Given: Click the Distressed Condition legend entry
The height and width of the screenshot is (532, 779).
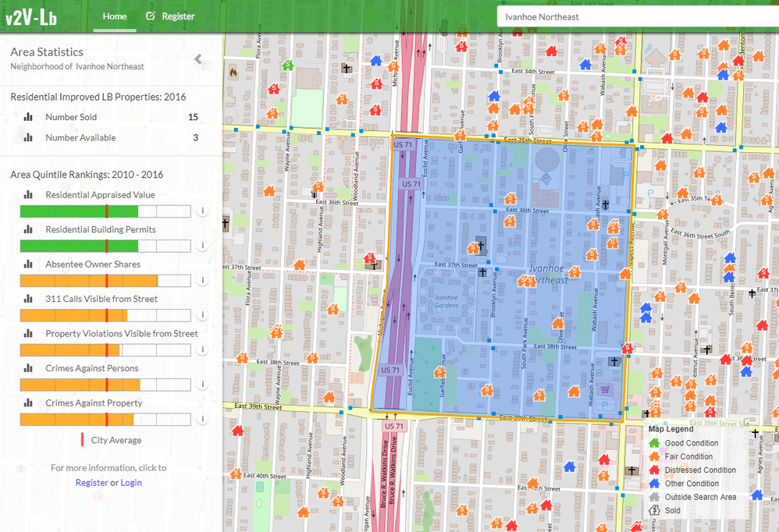Looking at the screenshot, I should pyautogui.click(x=692, y=470).
